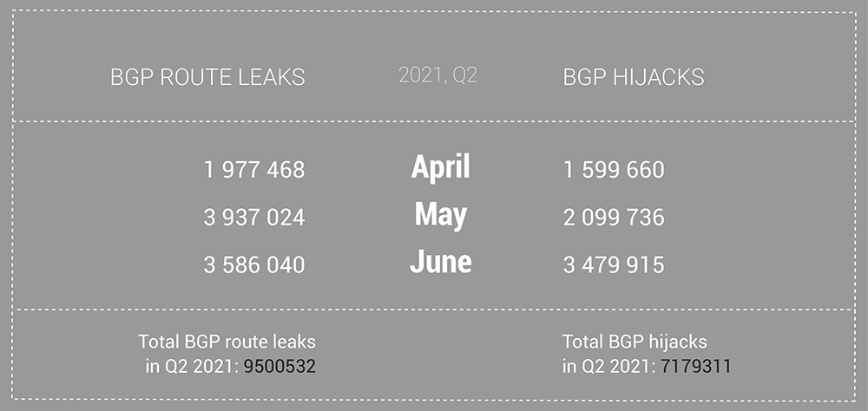Click the June month label

coord(441,262)
